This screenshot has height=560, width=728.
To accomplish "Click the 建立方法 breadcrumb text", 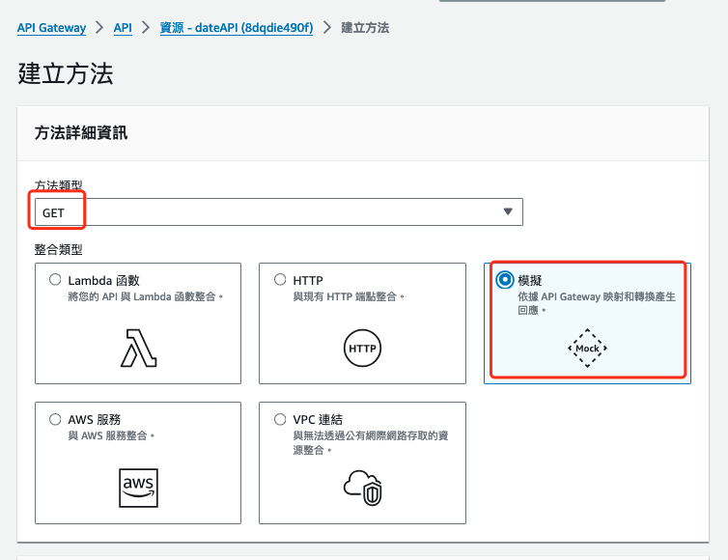I will point(365,28).
